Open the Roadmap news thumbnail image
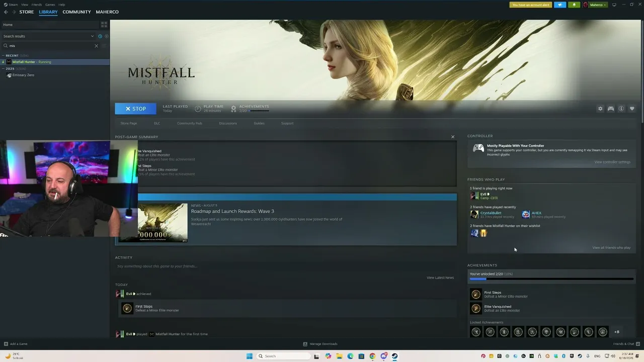Viewport: 644px width, 362px height. [163, 223]
